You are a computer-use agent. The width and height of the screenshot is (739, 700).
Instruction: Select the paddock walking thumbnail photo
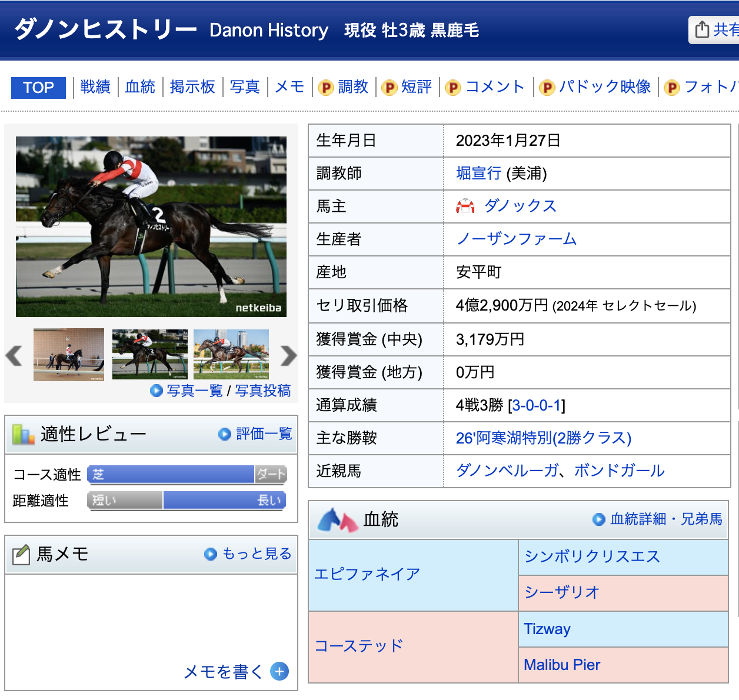(x=69, y=355)
